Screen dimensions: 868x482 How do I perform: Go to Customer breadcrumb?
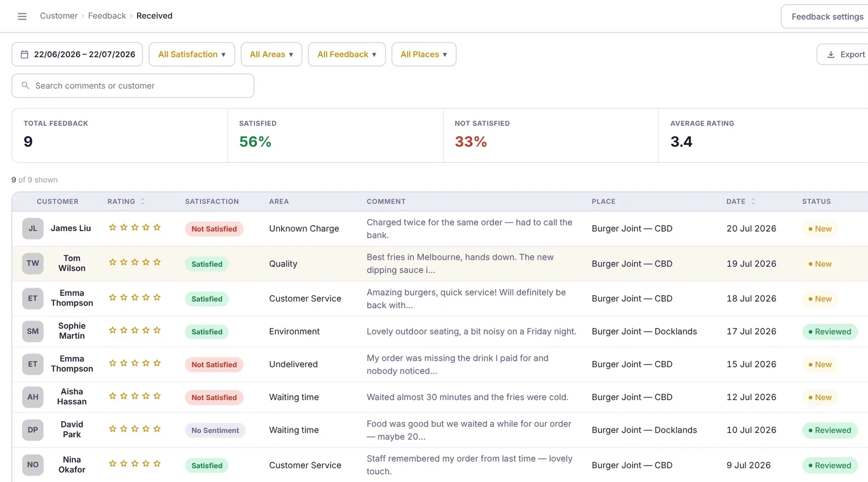tap(59, 16)
